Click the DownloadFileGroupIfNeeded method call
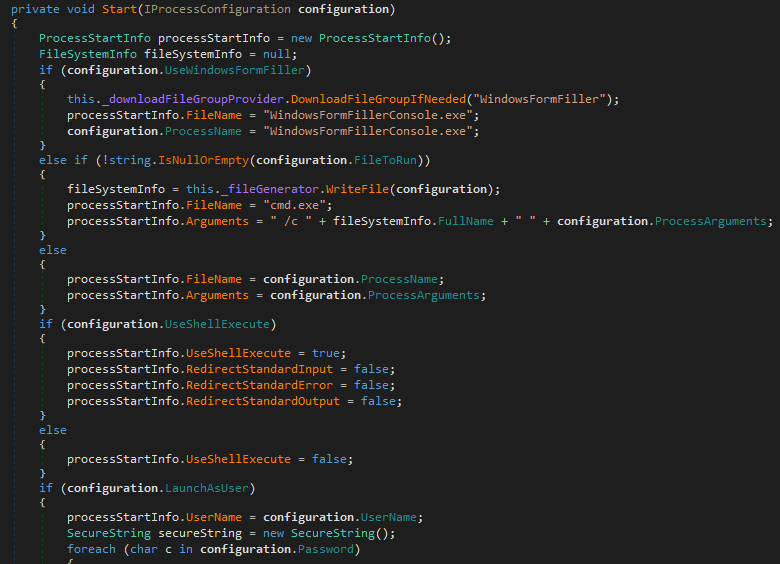This screenshot has width=780, height=564. tap(379, 99)
